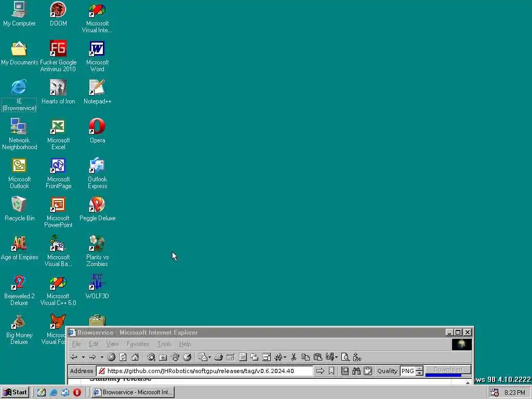This screenshot has height=399, width=532.
Task: Click the Copy icon in the toolbar
Action: [x=305, y=357]
